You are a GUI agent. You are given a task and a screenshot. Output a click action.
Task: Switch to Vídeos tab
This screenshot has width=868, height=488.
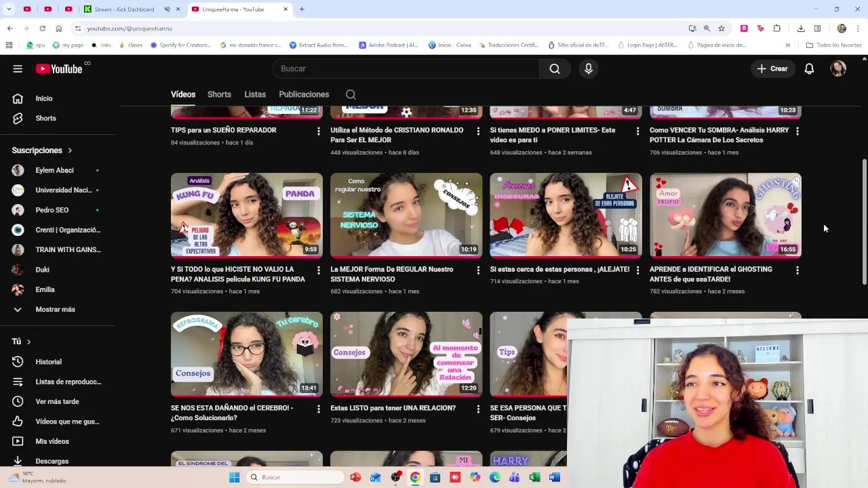point(183,94)
